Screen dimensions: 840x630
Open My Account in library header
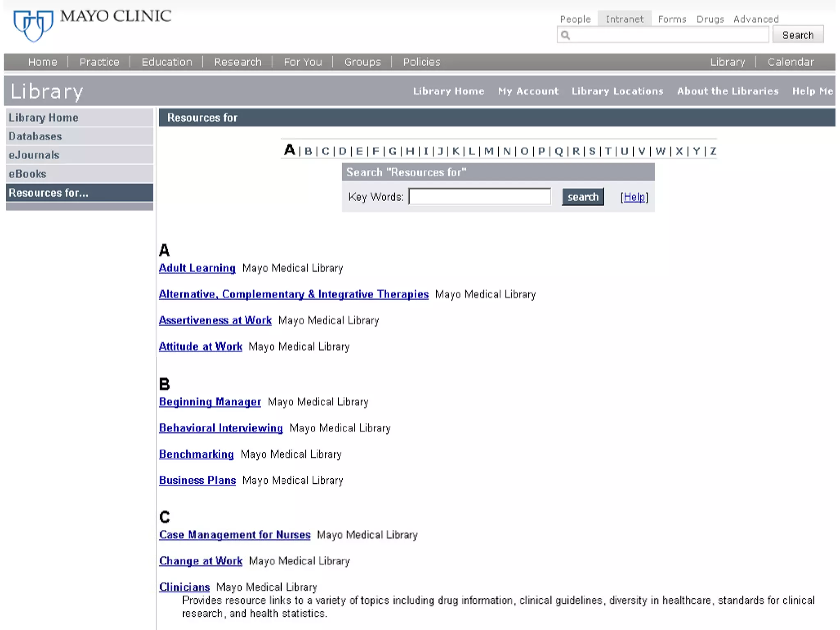click(x=528, y=91)
